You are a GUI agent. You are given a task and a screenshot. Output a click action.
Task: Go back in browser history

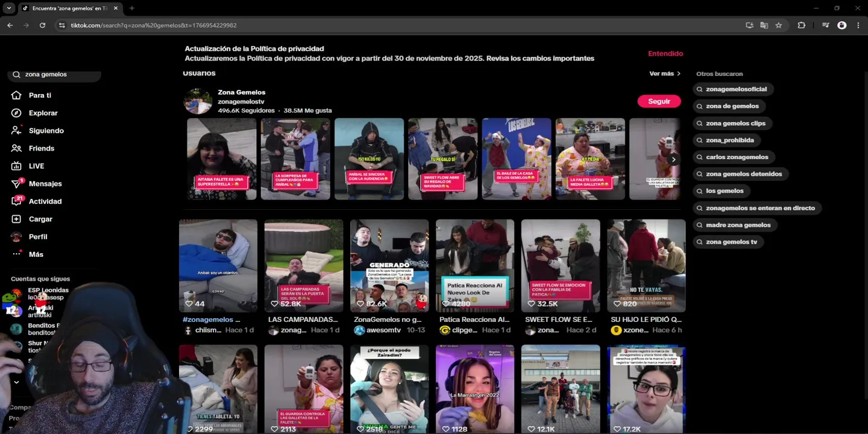[x=10, y=25]
